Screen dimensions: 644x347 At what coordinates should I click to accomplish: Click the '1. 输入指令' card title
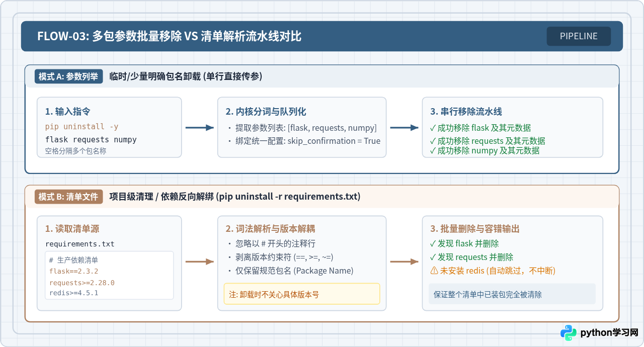(68, 112)
